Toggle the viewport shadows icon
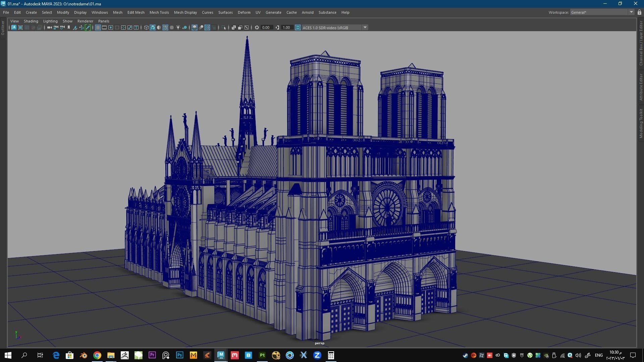Viewport: 644px width, 362px height. coord(184,27)
